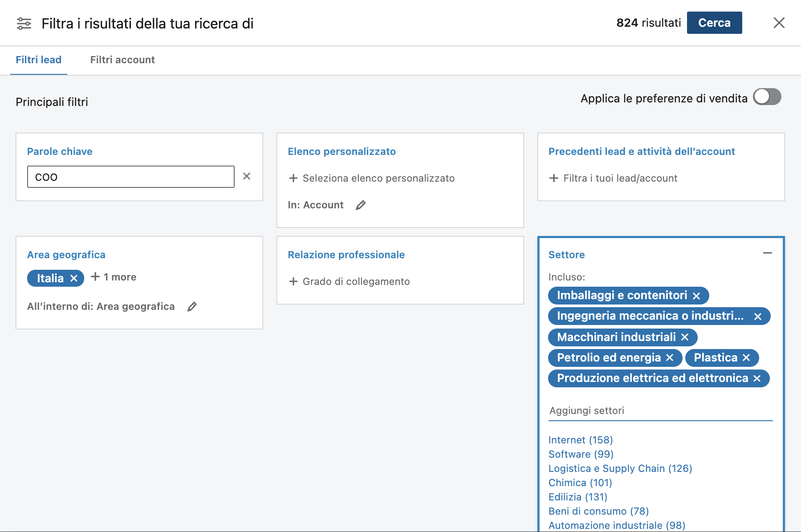This screenshot has width=801, height=532.
Task: Switch to Filtri account tab
Action: point(122,60)
